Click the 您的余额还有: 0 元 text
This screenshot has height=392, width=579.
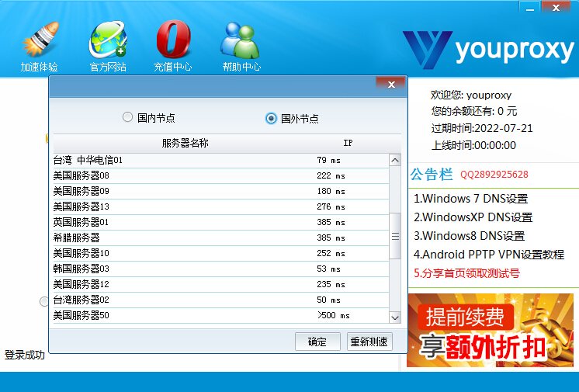click(474, 111)
